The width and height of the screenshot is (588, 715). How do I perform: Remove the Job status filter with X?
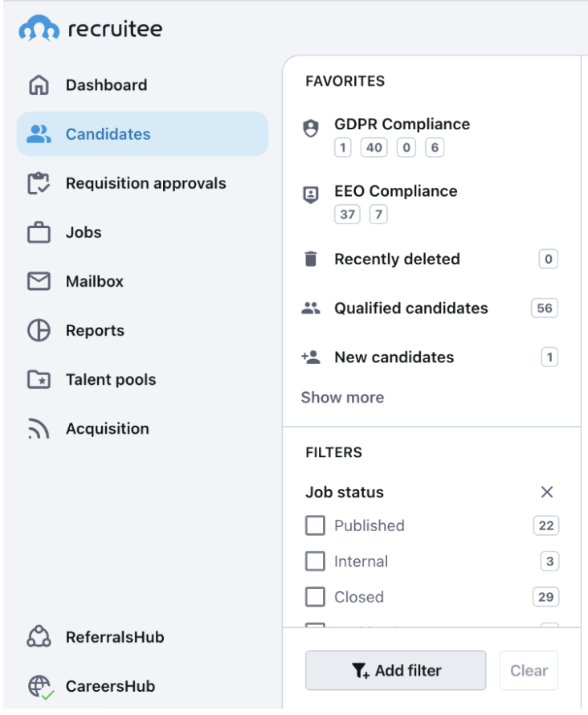click(x=547, y=492)
